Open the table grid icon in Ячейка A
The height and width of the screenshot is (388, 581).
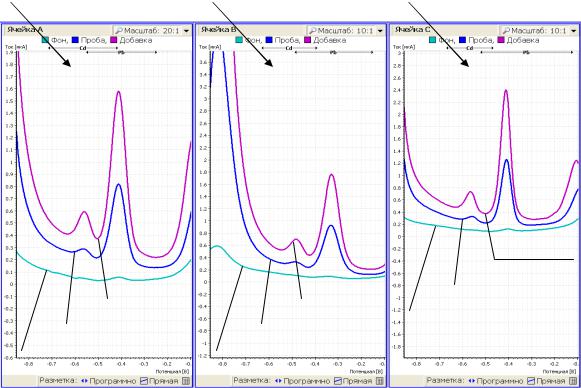tap(186, 381)
